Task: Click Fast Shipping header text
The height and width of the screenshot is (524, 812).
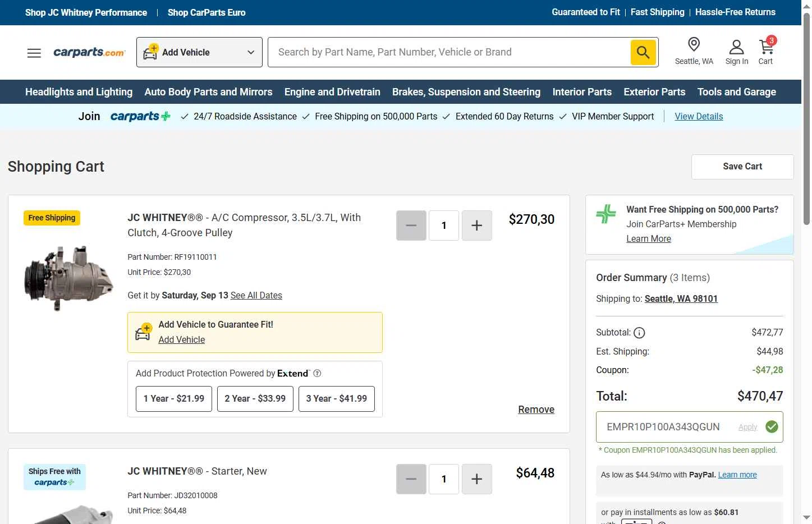Action: (658, 12)
